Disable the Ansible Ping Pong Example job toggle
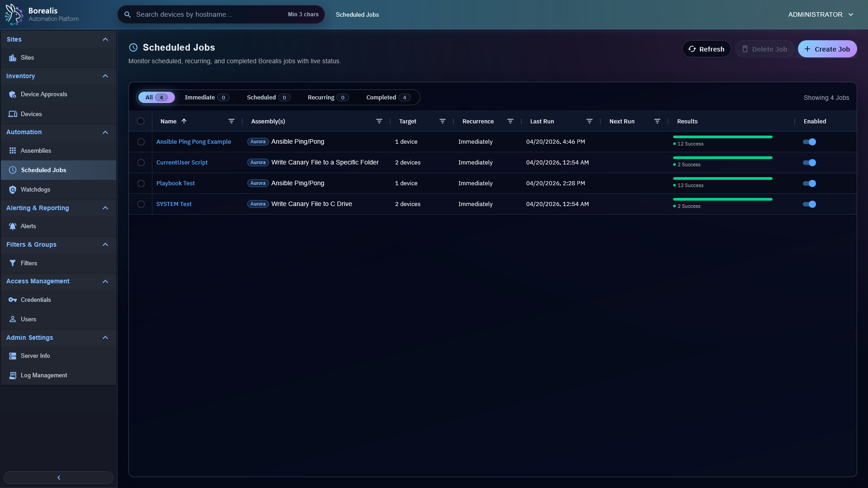 (809, 142)
